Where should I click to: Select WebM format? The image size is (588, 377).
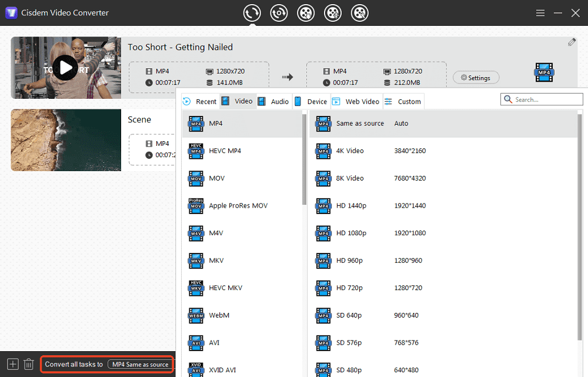coord(242,315)
